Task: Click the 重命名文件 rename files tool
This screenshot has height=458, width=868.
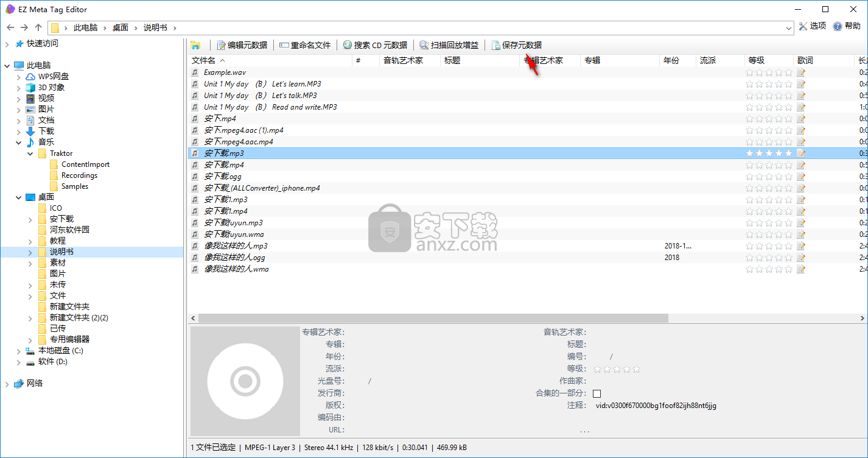Action: (x=306, y=45)
